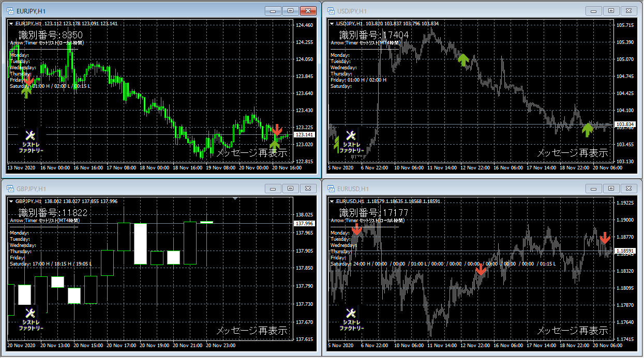644x358 pixels.
Task: Click the Saturday: 17:00 H timer line in GBPJPY
Action: [x=51, y=264]
